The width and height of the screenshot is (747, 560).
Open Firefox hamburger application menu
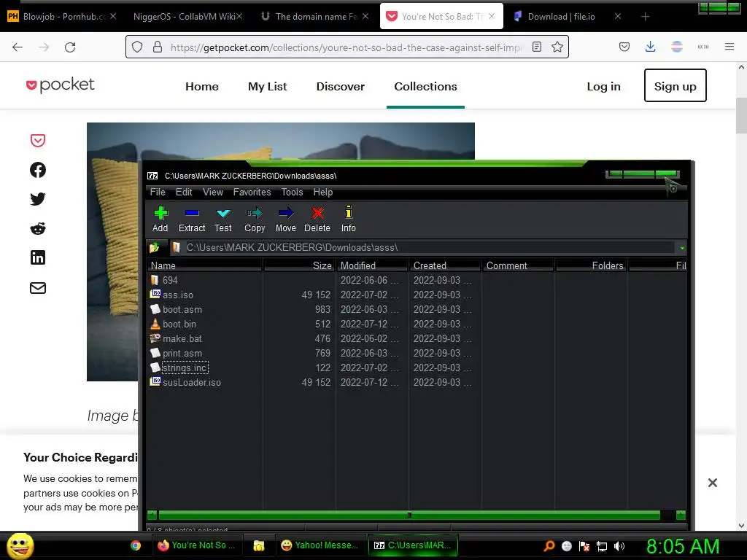point(729,47)
